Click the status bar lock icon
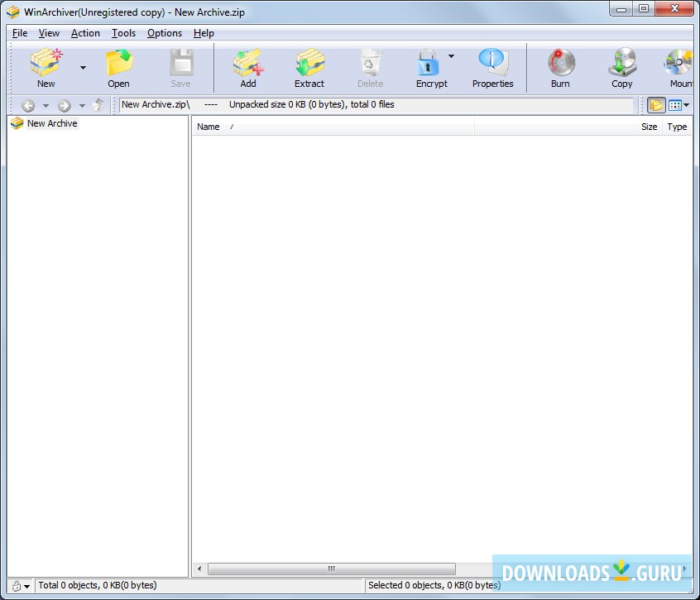Image resolution: width=700 pixels, height=600 pixels. pyautogui.click(x=17, y=586)
